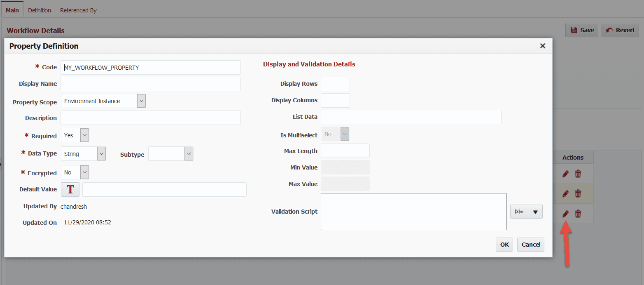Click the Validation Script text area

[414, 212]
